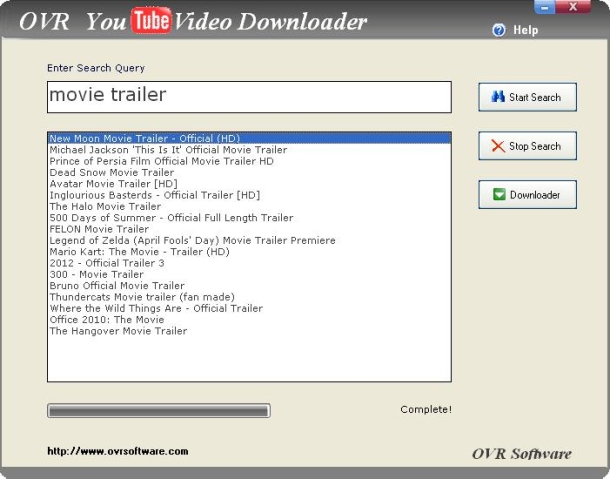Select 'FELON Movie Trailer' result

pos(249,229)
